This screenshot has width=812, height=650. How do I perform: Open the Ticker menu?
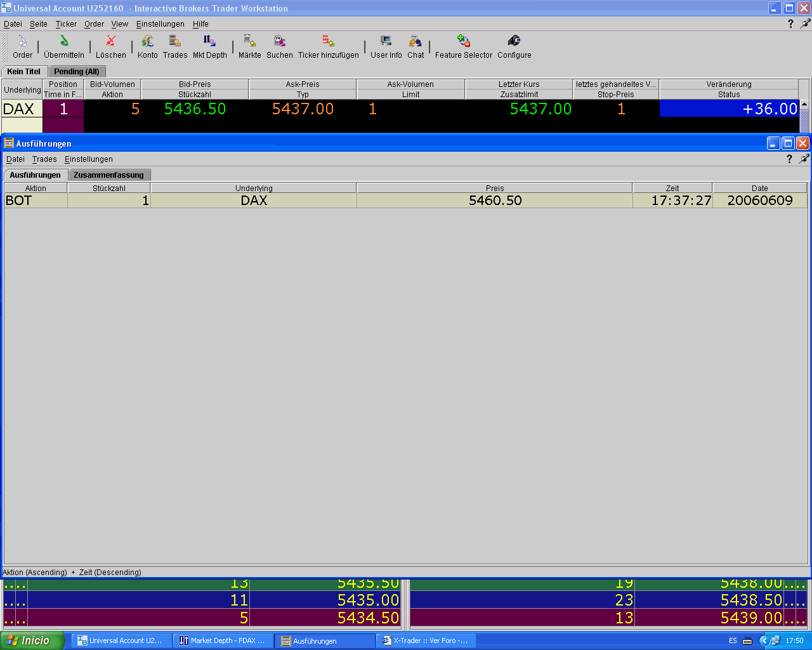tap(66, 24)
